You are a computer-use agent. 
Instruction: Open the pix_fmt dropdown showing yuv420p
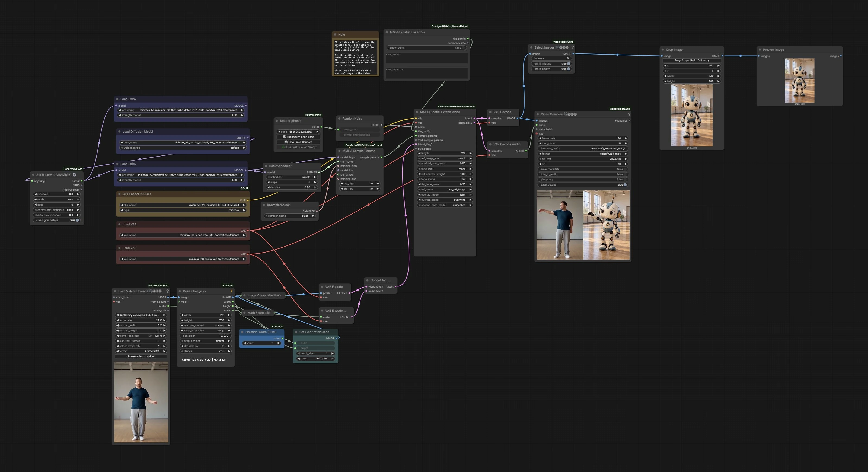[x=583, y=159]
